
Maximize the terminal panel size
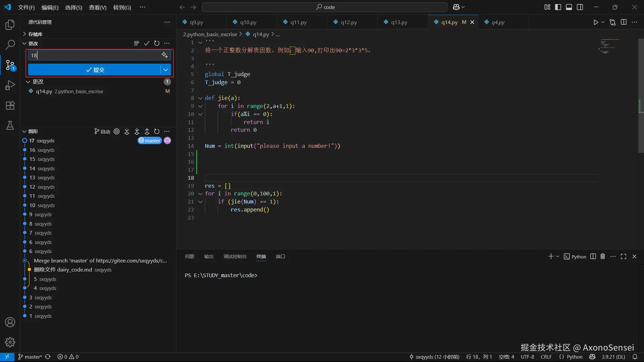624,256
